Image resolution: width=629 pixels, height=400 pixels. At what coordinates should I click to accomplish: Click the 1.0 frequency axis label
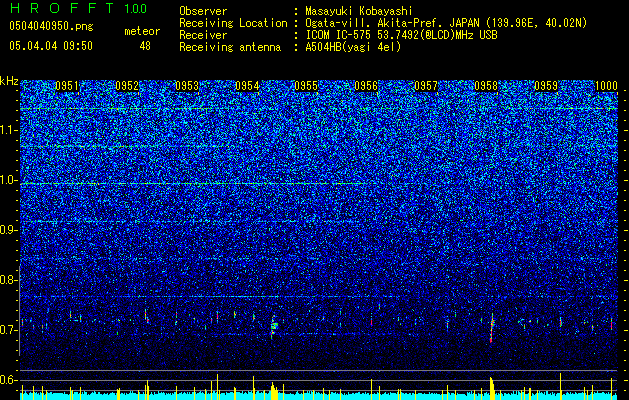pos(9,180)
